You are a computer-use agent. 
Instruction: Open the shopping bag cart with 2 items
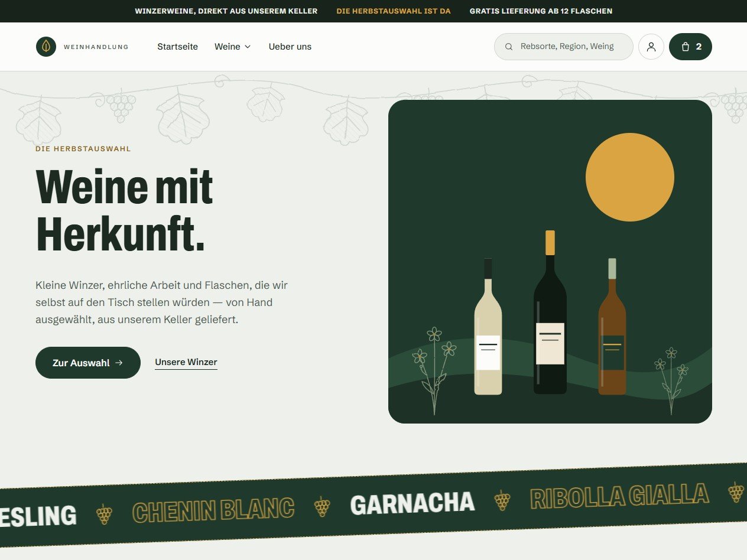coord(690,47)
